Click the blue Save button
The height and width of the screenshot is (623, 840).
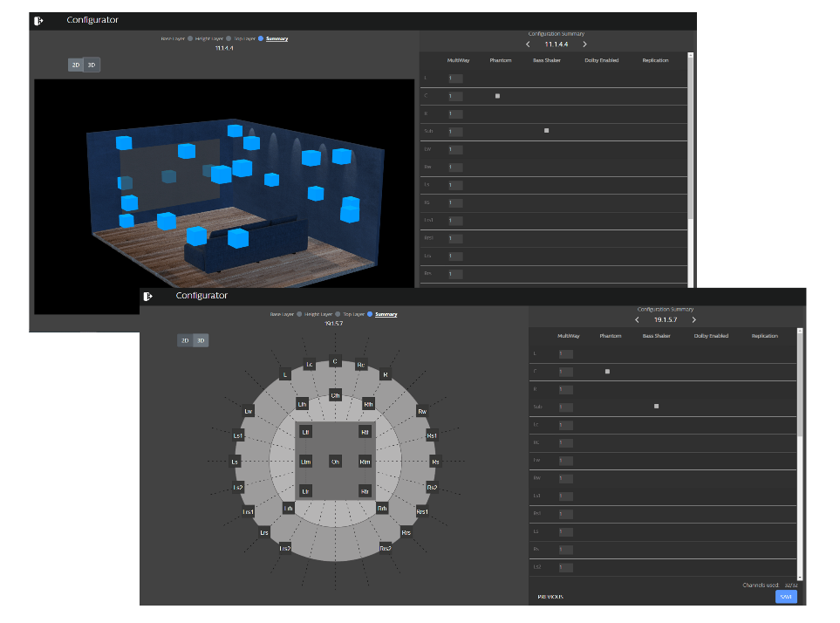pyautogui.click(x=786, y=597)
